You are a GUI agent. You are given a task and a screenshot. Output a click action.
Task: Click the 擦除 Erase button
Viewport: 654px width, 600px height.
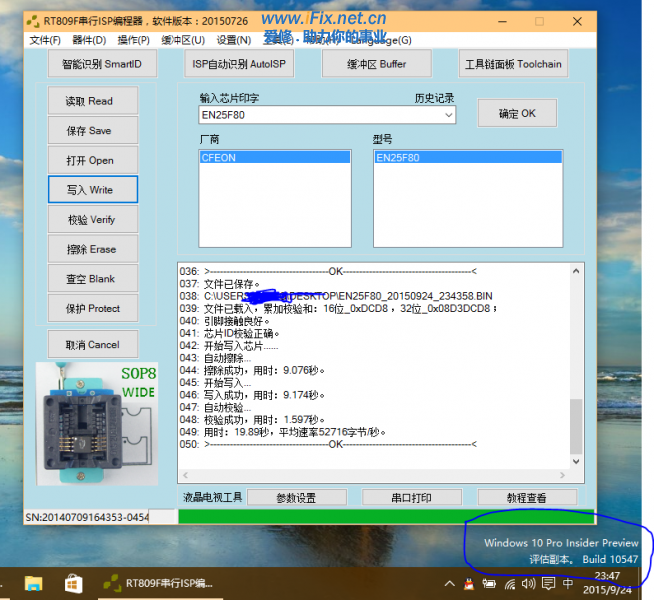pos(92,249)
